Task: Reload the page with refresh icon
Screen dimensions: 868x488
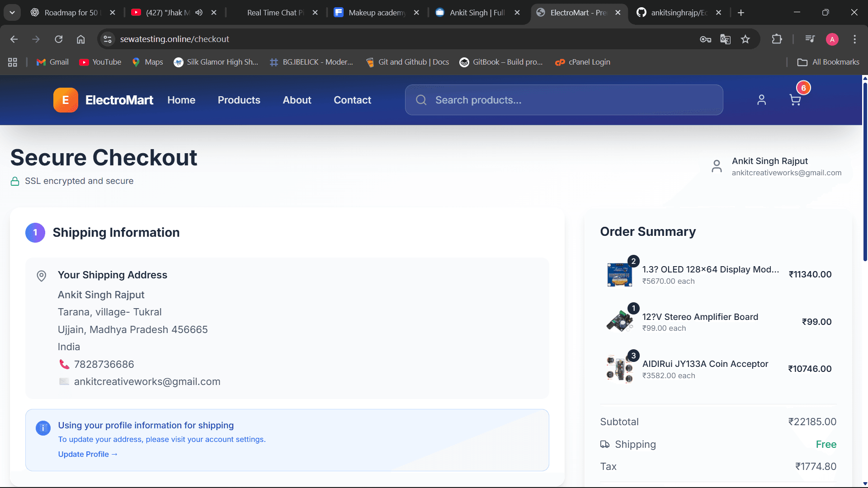Action: coord(59,39)
